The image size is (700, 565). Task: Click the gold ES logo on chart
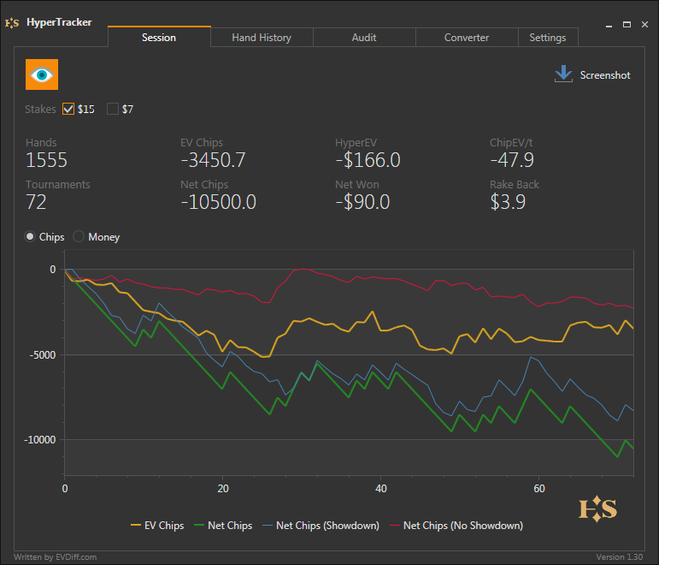pos(598,508)
